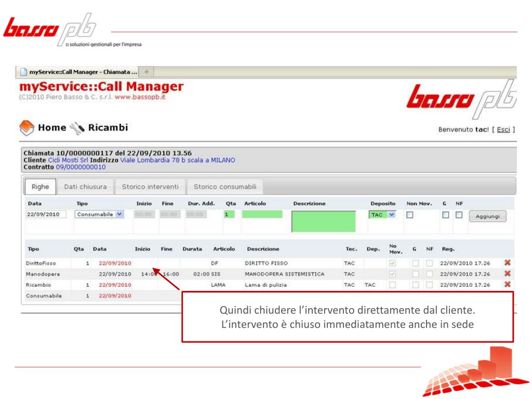Screen dimensions: 532x399
Task: Toggle No Mov. checkbox on Manodopera row
Action: 393,274
